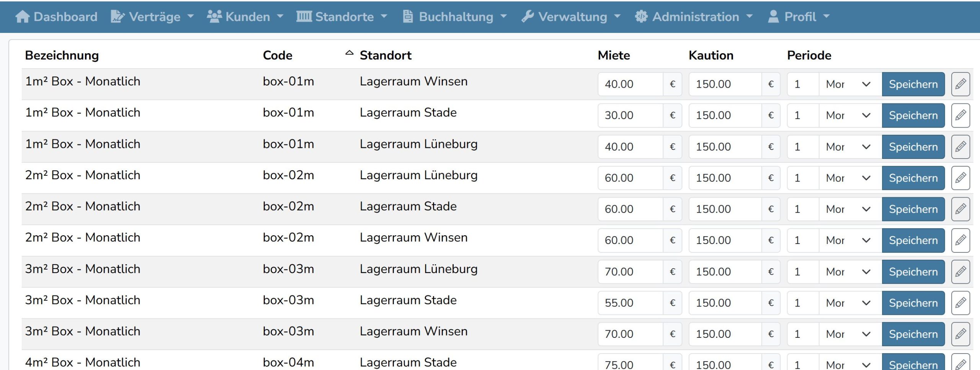The image size is (980, 370).
Task: Click the edit pencil for Winsen 2m² Box
Action: pyautogui.click(x=960, y=240)
